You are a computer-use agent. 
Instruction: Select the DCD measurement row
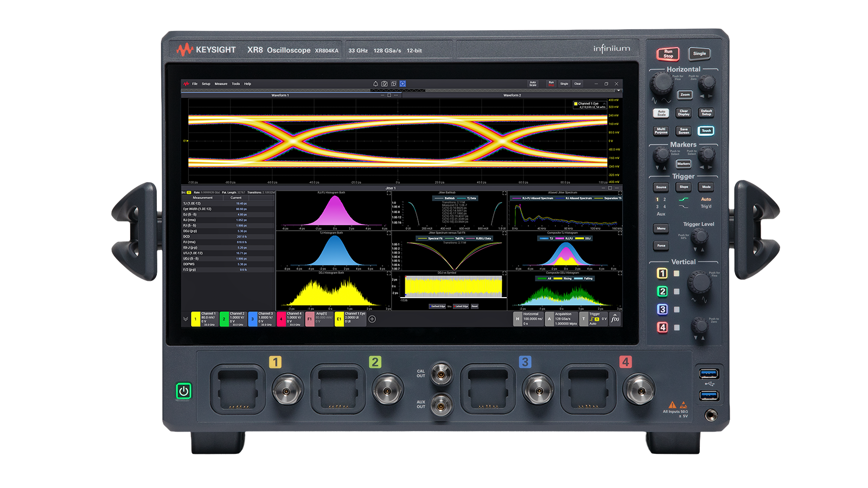point(228,236)
